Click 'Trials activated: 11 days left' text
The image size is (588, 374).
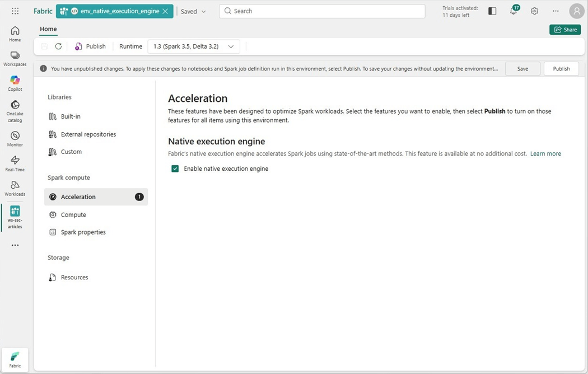(x=460, y=11)
